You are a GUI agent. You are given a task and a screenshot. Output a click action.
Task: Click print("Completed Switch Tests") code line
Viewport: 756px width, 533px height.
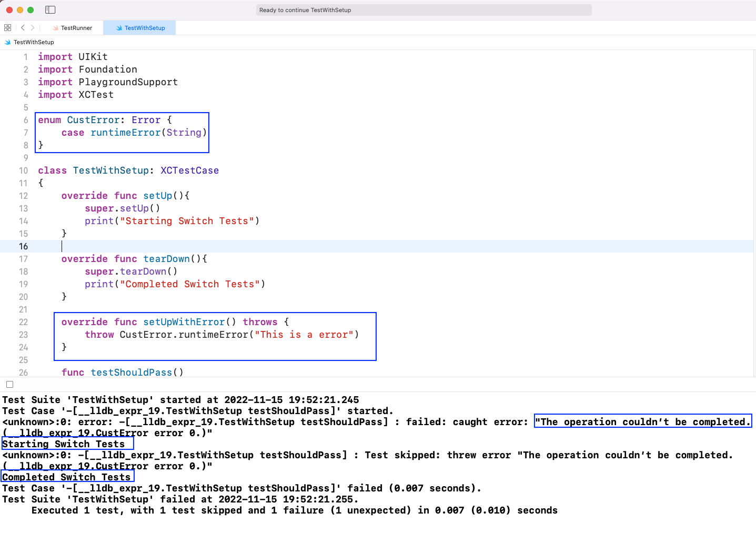(x=175, y=284)
